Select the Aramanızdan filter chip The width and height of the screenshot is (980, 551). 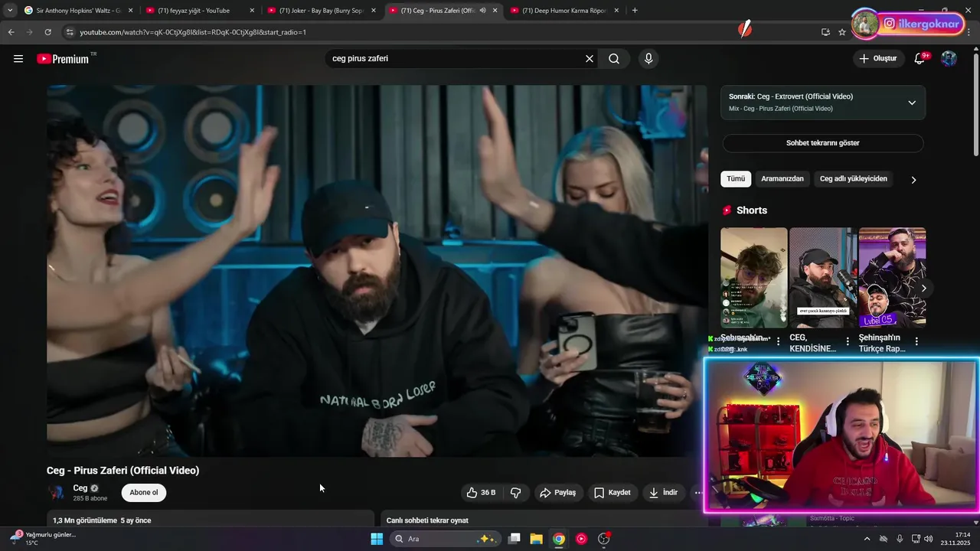click(x=782, y=179)
